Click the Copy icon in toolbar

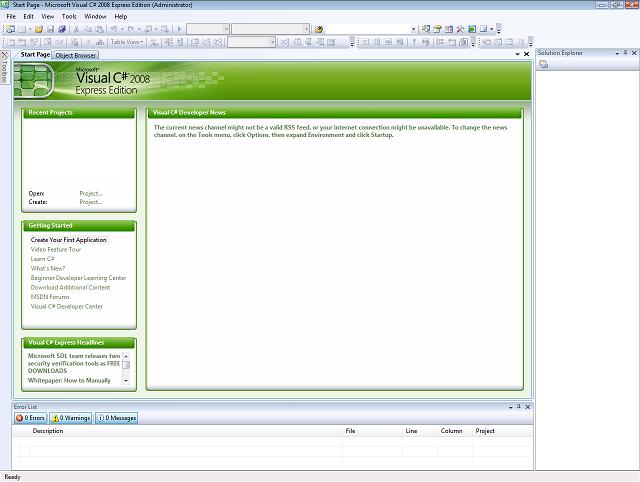(88, 29)
